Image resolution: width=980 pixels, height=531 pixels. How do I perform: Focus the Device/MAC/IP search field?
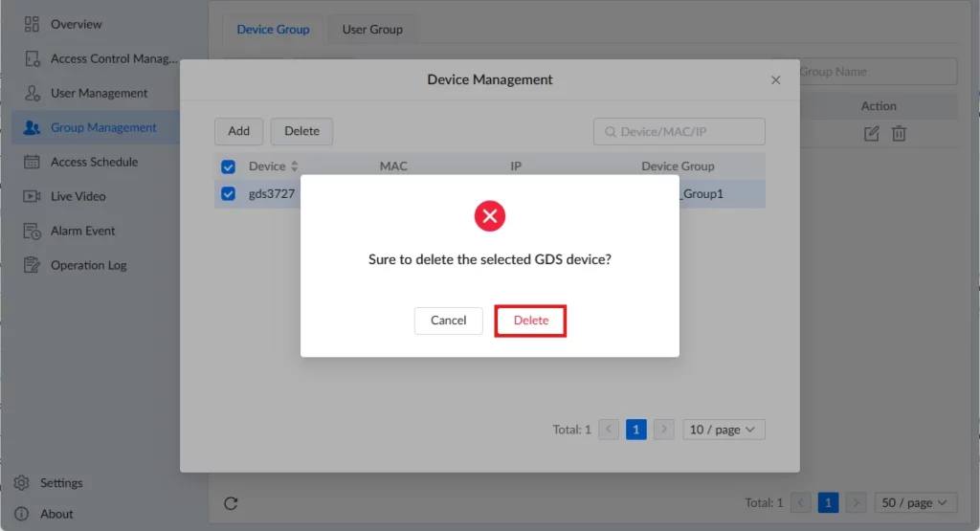[679, 132]
